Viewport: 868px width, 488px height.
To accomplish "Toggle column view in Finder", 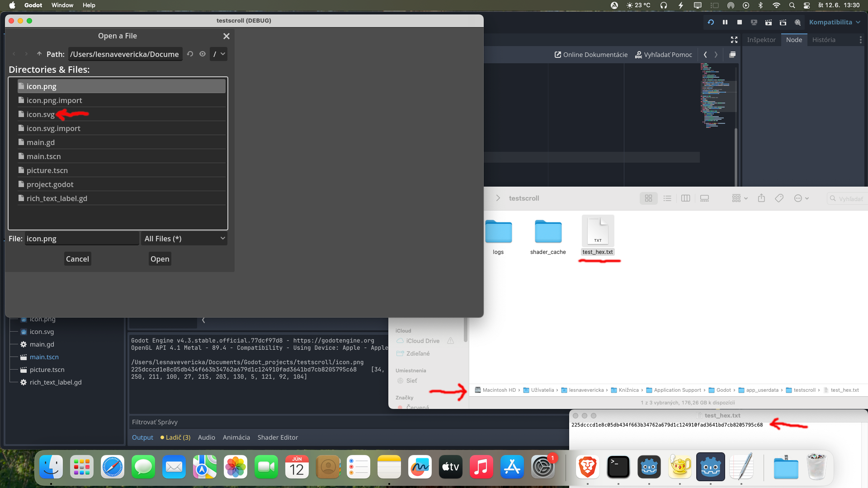I will [x=685, y=198].
